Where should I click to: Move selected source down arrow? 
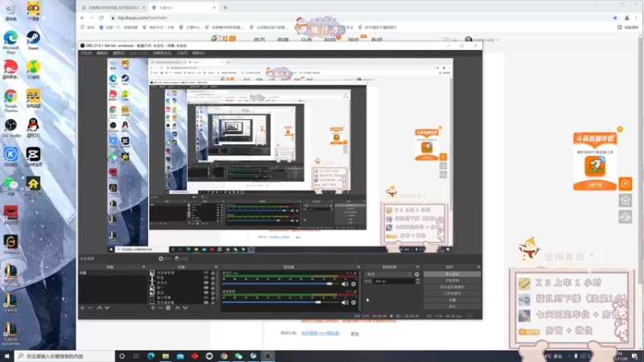[185, 307]
